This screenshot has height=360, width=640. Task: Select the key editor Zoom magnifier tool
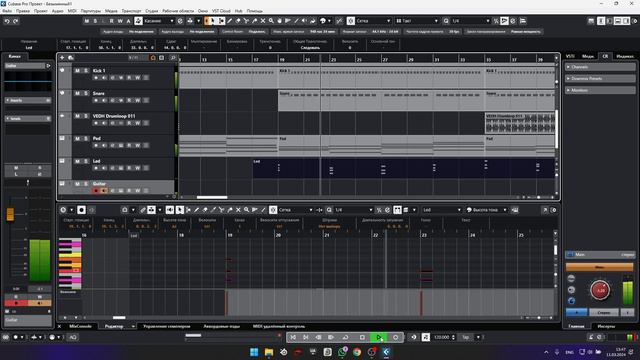[x=247, y=210]
